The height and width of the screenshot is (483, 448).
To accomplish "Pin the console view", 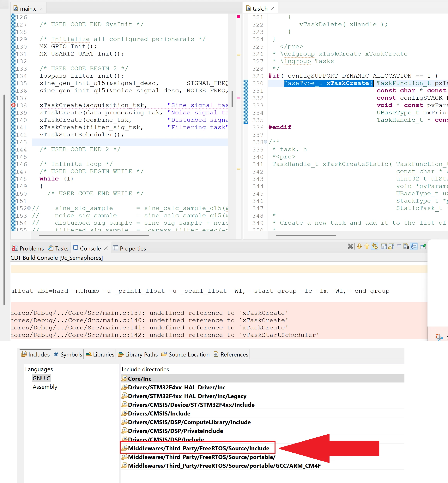I will click(423, 246).
